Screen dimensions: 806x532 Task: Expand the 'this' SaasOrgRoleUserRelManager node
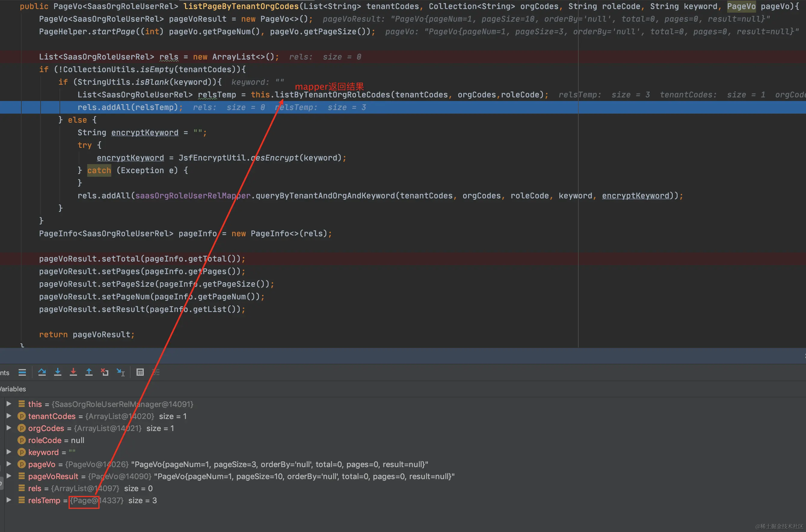pyautogui.click(x=9, y=404)
